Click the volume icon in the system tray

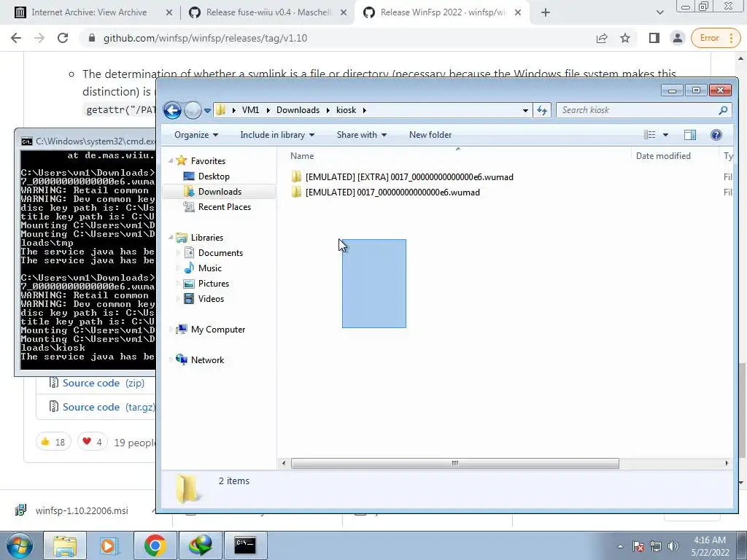pos(673,546)
